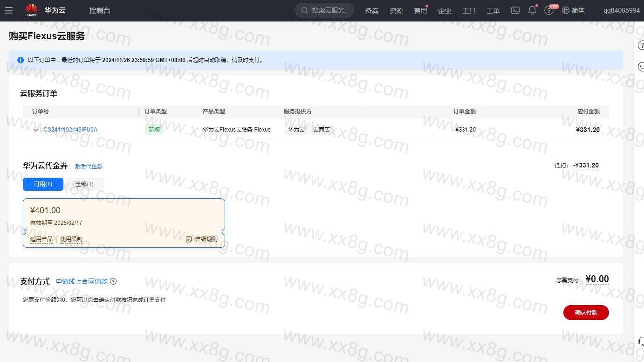This screenshot has height=362, width=644.
Task: Open the customer service headset icon
Action: pos(641,342)
